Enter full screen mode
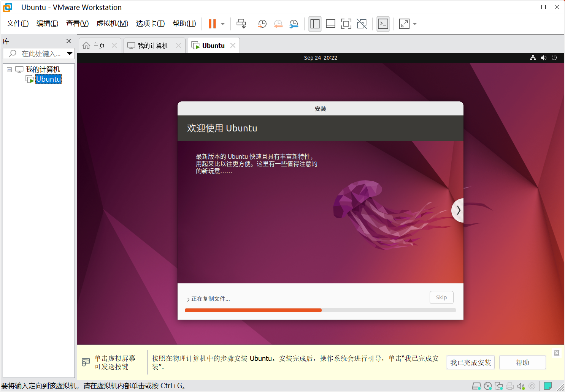Screen dimensions: 565x392 pyautogui.click(x=346, y=24)
